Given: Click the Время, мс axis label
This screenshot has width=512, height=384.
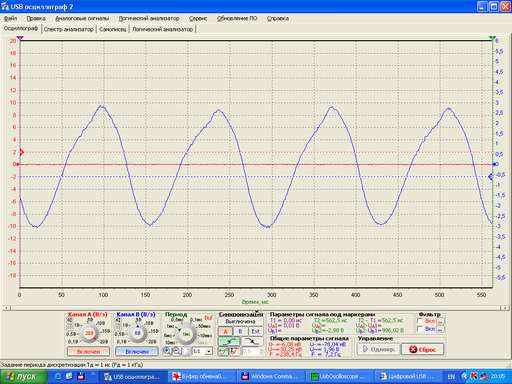Looking at the screenshot, I should pyautogui.click(x=255, y=302).
